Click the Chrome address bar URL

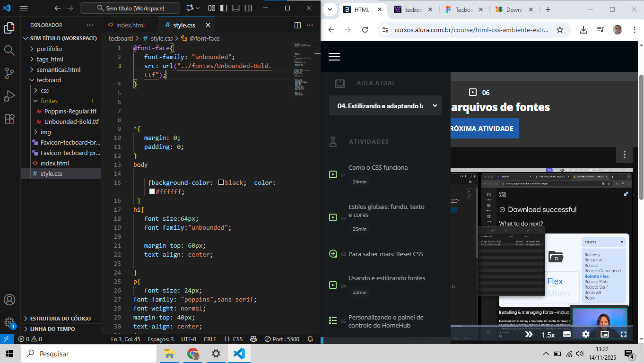click(x=471, y=30)
